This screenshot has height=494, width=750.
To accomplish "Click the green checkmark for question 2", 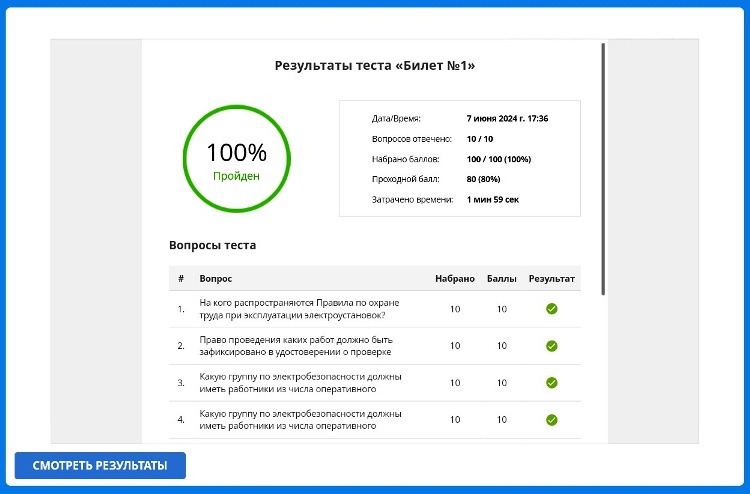I will click(551, 346).
